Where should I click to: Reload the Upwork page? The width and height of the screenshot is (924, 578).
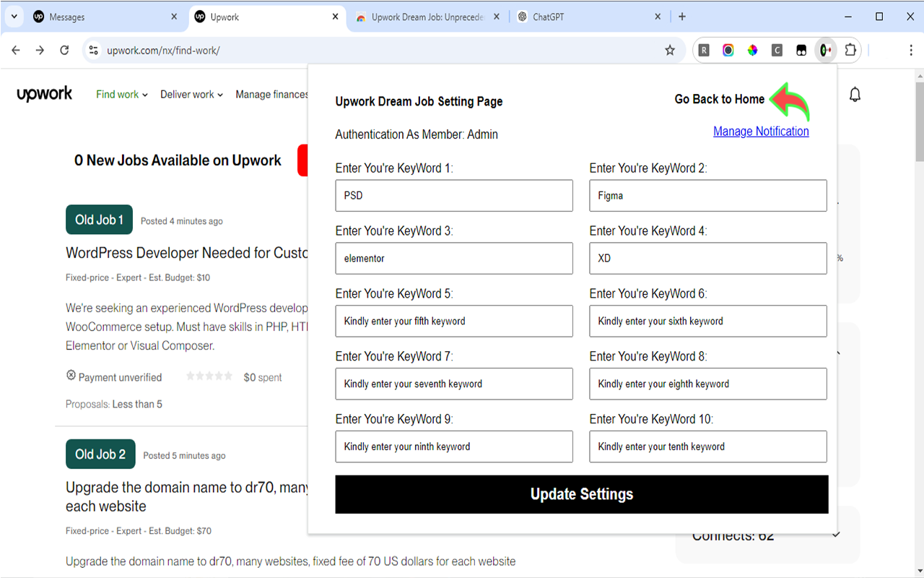coord(64,50)
